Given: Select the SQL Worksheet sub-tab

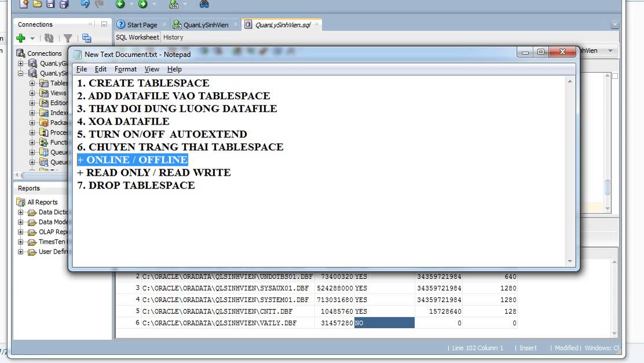Looking at the screenshot, I should point(137,37).
